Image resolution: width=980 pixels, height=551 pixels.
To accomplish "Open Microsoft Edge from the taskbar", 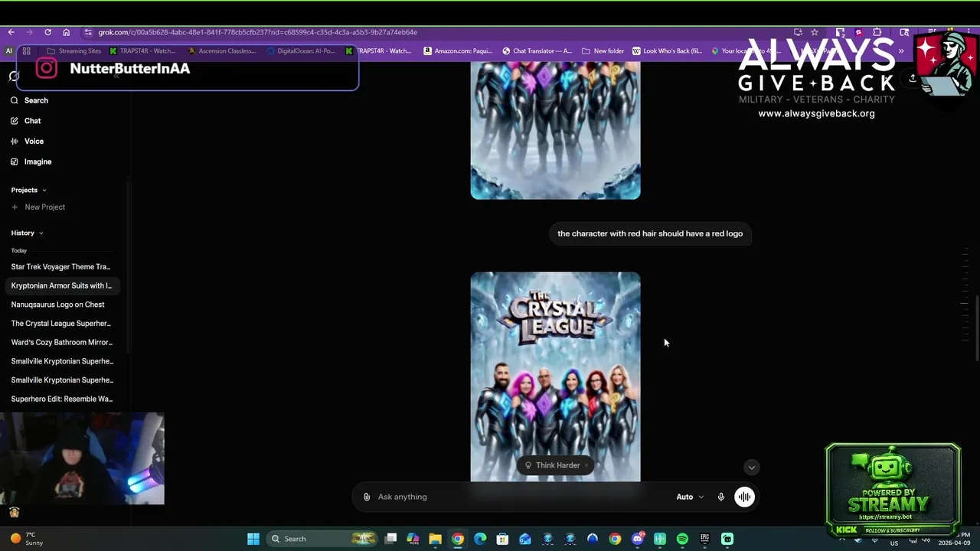I will pos(480,539).
